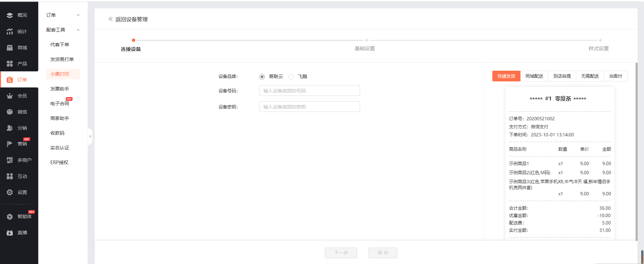
Task: Switch preview to the 到店自提 tab
Action: tap(562, 76)
